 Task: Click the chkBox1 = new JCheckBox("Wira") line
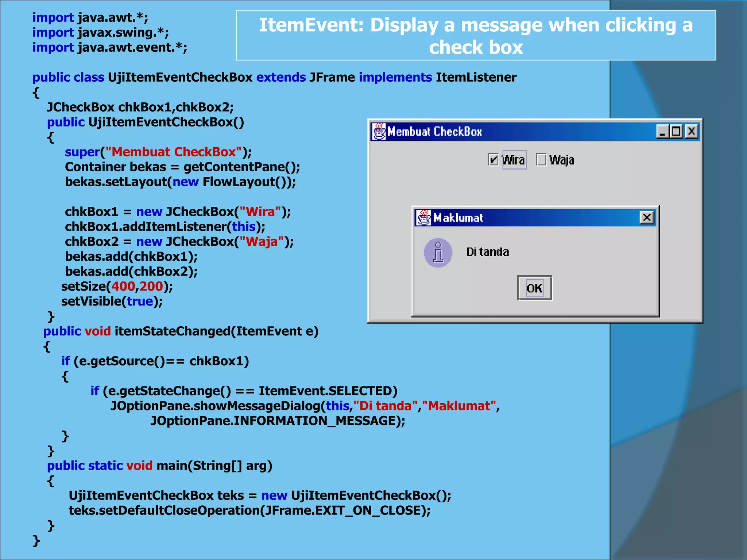pos(178,212)
